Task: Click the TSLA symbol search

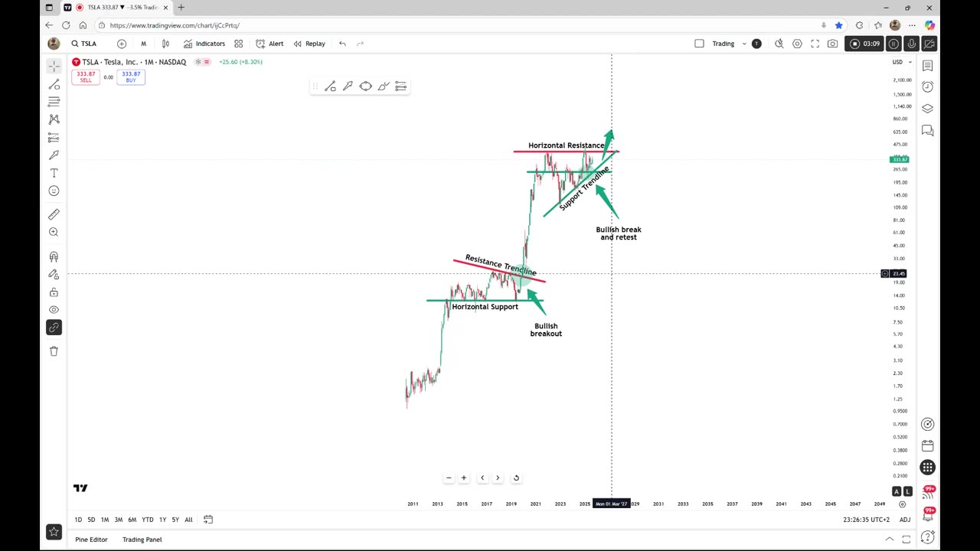Action: click(84, 44)
